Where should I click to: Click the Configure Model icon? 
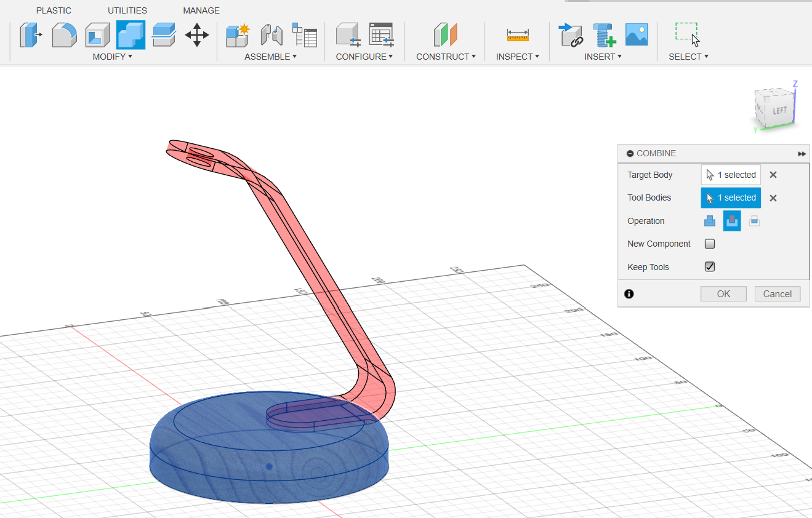(348, 35)
